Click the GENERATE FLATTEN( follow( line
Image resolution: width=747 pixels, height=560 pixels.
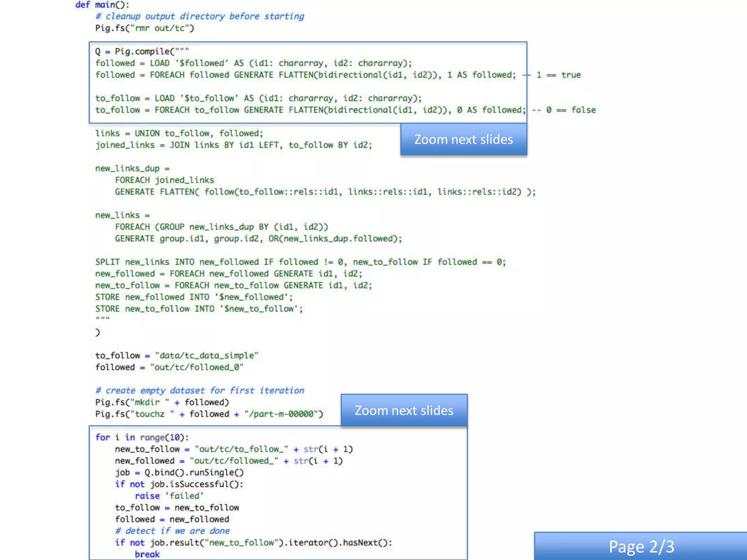point(325,192)
